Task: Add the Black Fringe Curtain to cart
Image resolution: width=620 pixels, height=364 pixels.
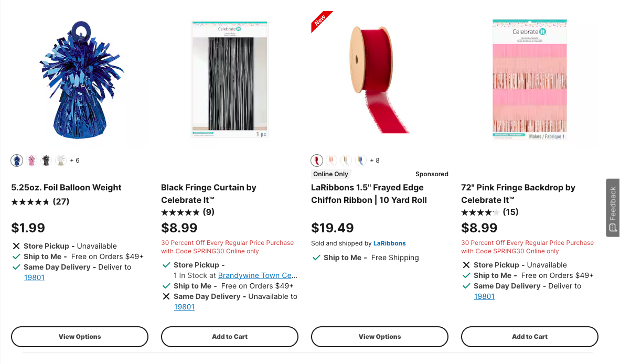Action: 230,337
